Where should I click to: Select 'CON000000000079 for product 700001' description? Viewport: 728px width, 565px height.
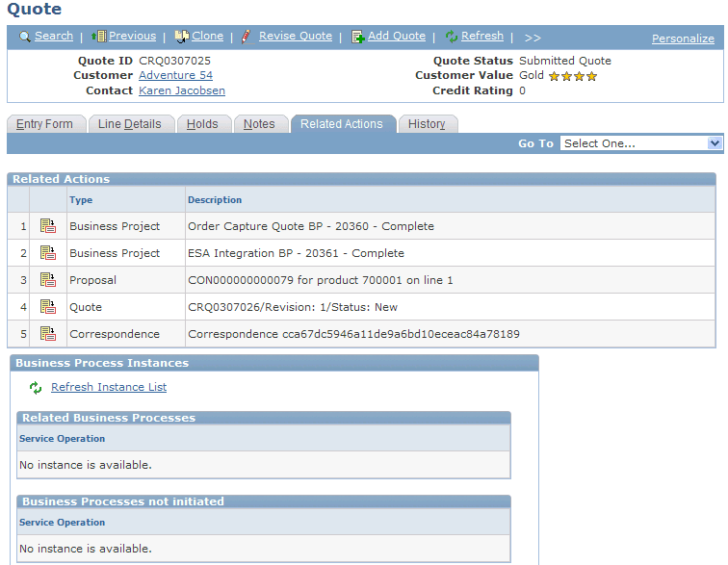coord(321,280)
